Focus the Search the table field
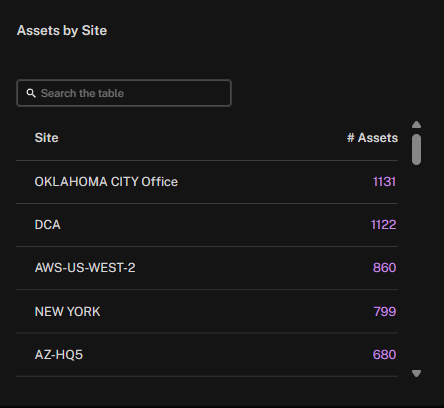 coord(124,93)
